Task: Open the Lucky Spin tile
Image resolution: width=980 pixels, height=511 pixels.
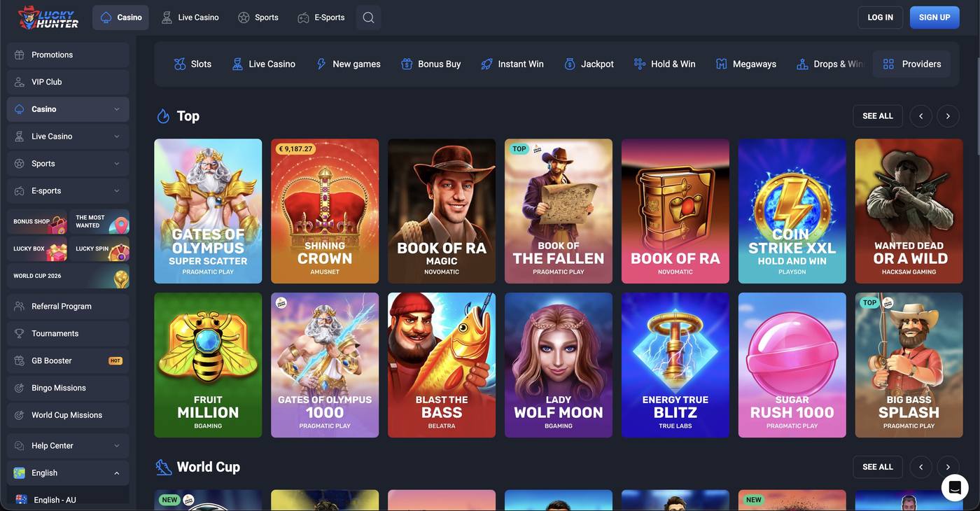Action: pos(99,249)
